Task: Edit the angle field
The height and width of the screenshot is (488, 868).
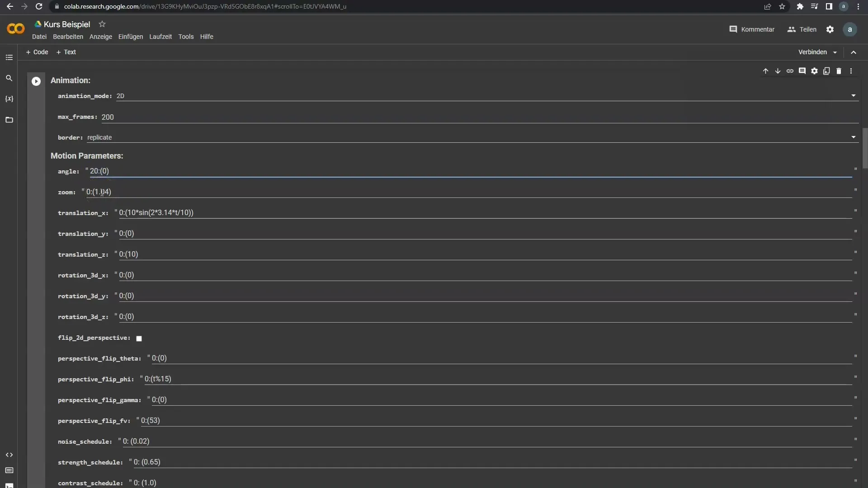Action: click(x=471, y=171)
